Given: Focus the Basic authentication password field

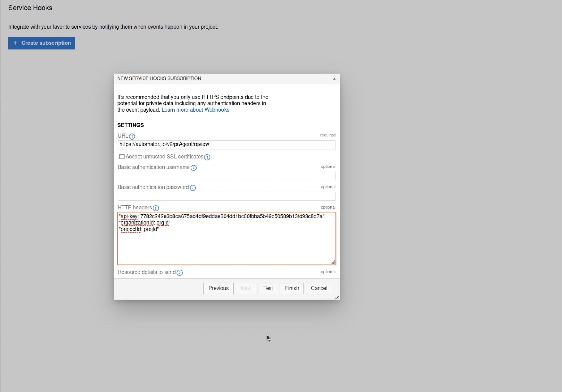Looking at the screenshot, I should pyautogui.click(x=226, y=196).
